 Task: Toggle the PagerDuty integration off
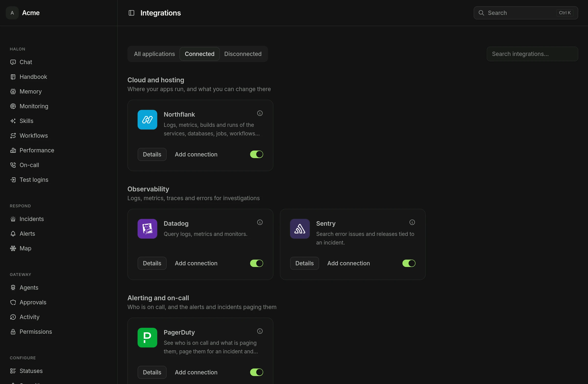click(257, 372)
